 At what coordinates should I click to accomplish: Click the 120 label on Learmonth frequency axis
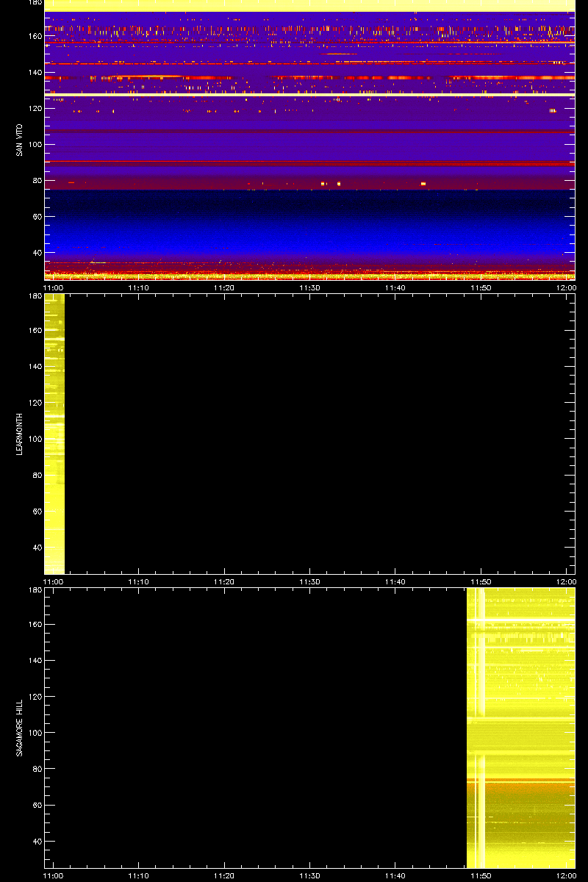tap(35, 403)
